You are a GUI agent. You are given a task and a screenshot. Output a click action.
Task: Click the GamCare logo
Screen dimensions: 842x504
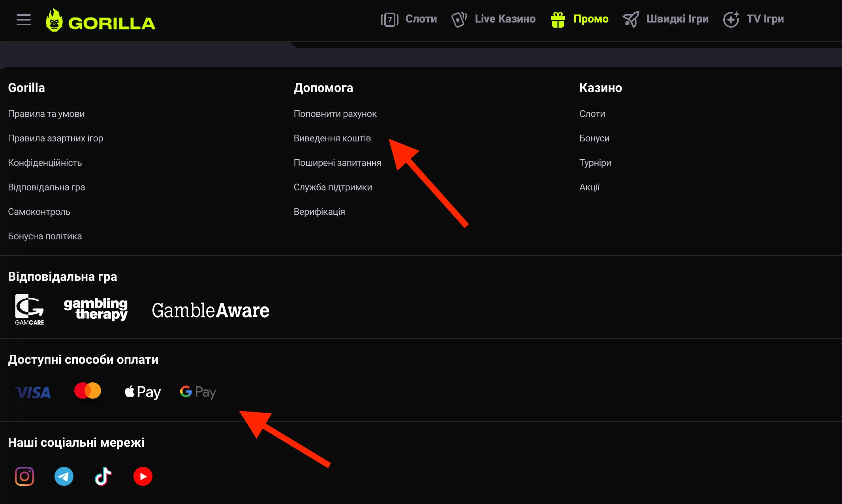tap(29, 309)
